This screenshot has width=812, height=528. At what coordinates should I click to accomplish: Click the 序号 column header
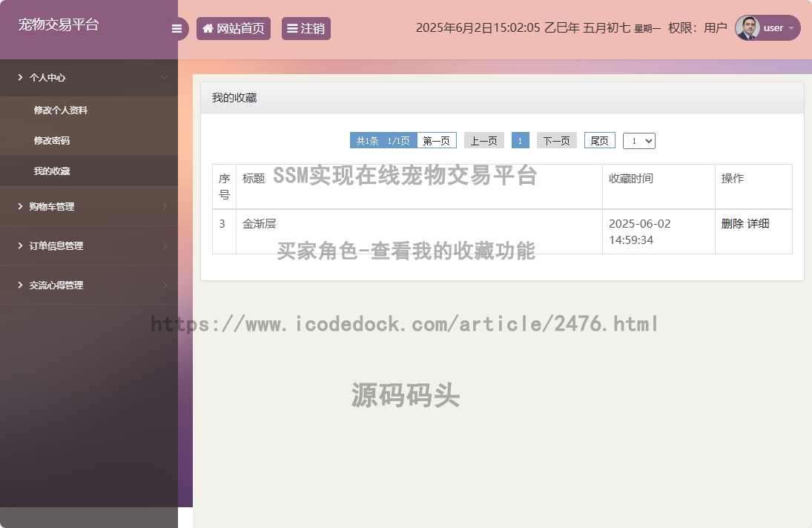point(224,187)
